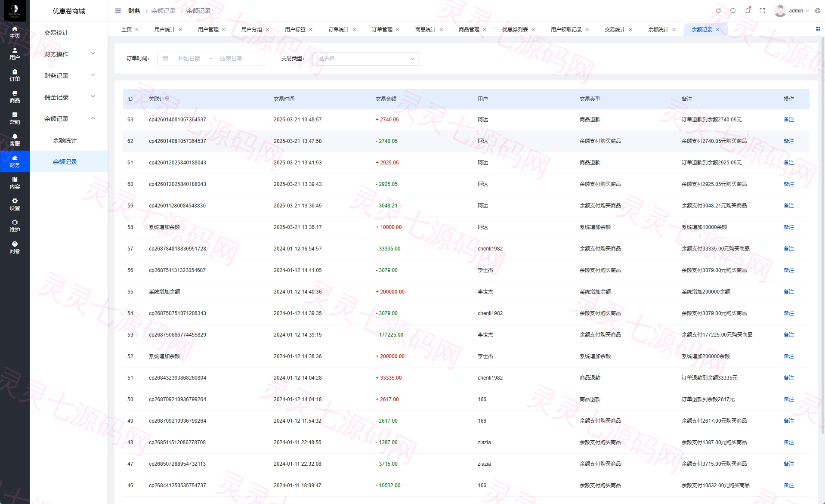Click 备注 link for record 51
This screenshot has width=825, height=504.
[788, 378]
